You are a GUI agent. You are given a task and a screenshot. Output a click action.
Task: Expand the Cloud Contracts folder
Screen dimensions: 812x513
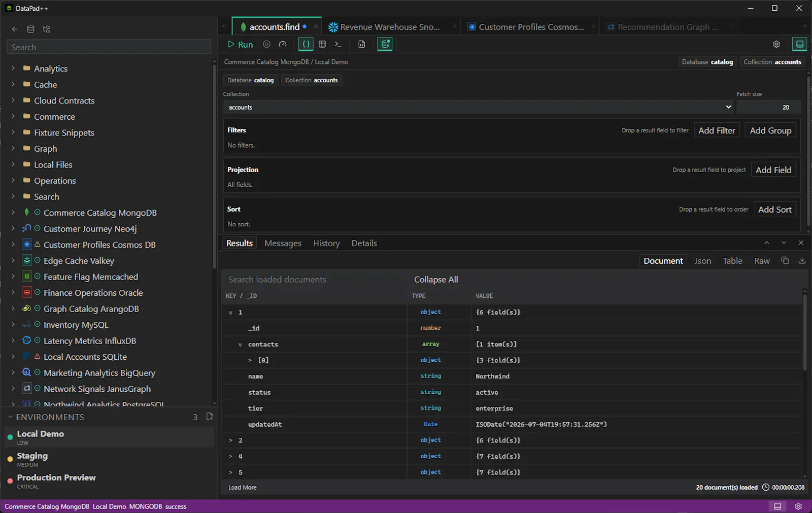pos(13,100)
